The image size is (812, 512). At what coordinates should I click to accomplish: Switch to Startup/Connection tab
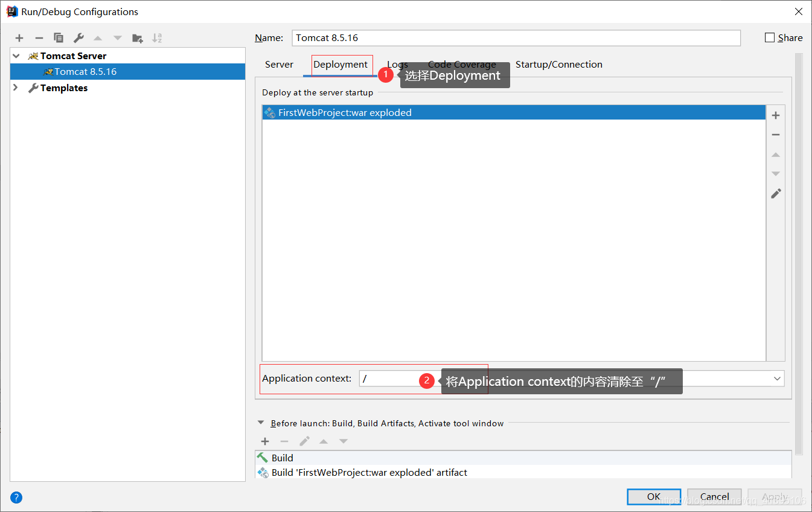click(559, 65)
